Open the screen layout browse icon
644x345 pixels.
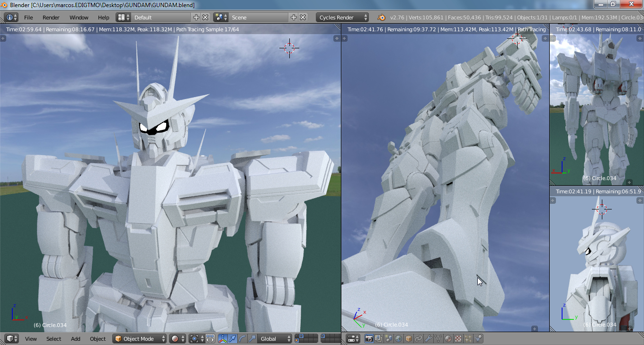pyautogui.click(x=124, y=18)
